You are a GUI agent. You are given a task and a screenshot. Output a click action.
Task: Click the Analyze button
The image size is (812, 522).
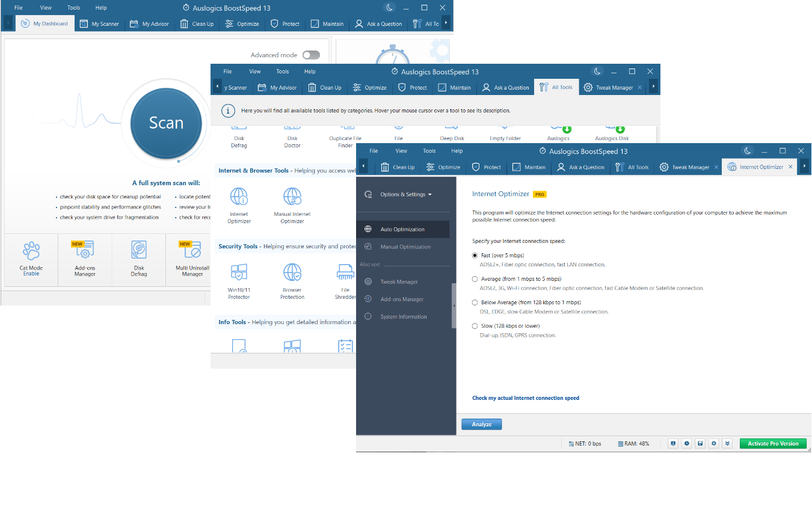(482, 425)
